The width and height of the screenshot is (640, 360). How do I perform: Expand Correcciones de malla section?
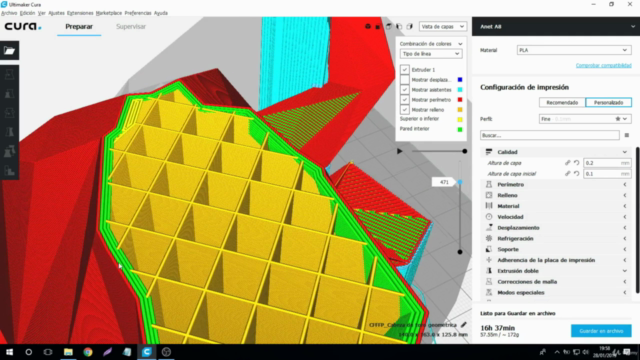pos(556,282)
